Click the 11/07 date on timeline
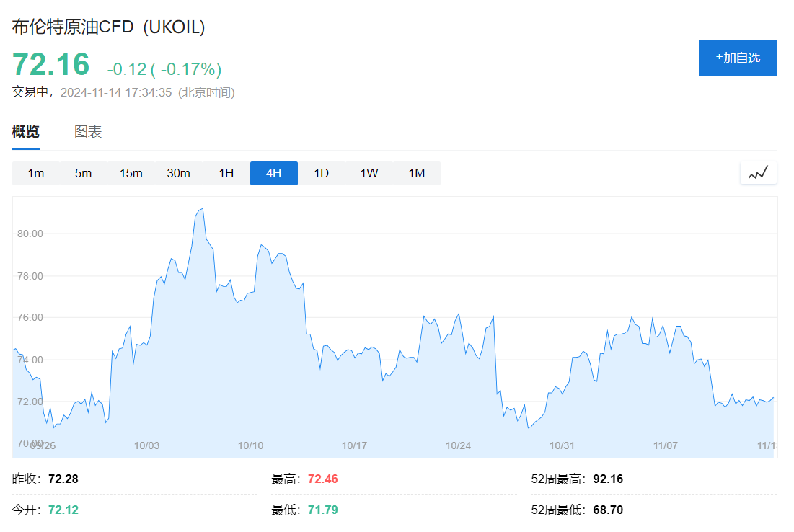Viewport: 794px width, 532px height. click(666, 445)
